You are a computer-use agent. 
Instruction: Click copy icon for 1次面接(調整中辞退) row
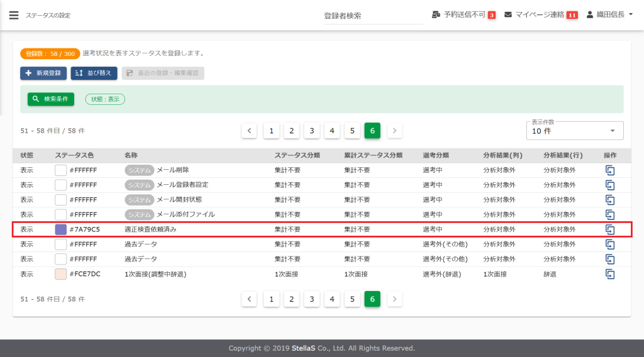[609, 274]
